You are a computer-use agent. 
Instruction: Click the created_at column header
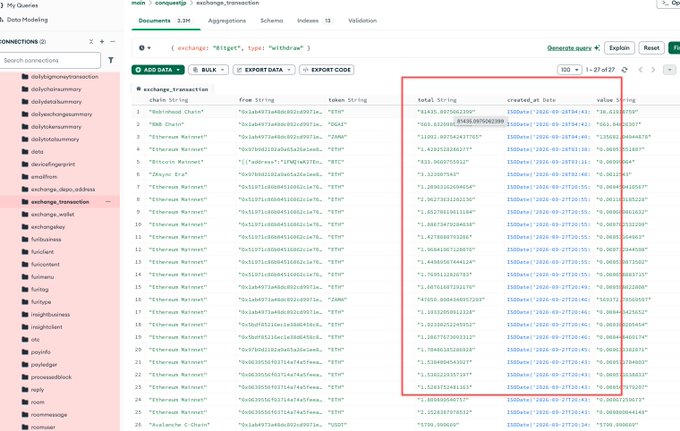(x=531, y=100)
